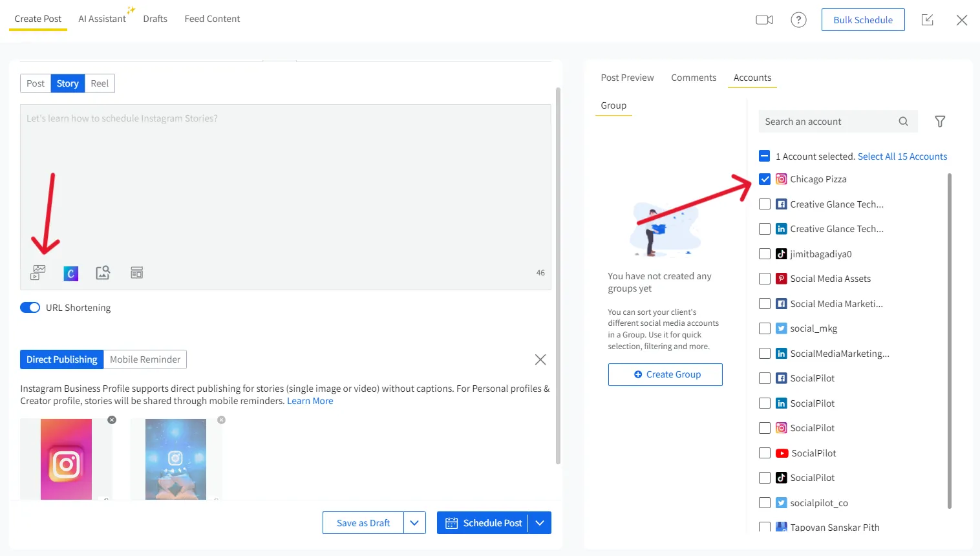Viewport: 980px width, 556px height.
Task: Click the Instagram icon beside Chicago Pizza
Action: click(782, 179)
